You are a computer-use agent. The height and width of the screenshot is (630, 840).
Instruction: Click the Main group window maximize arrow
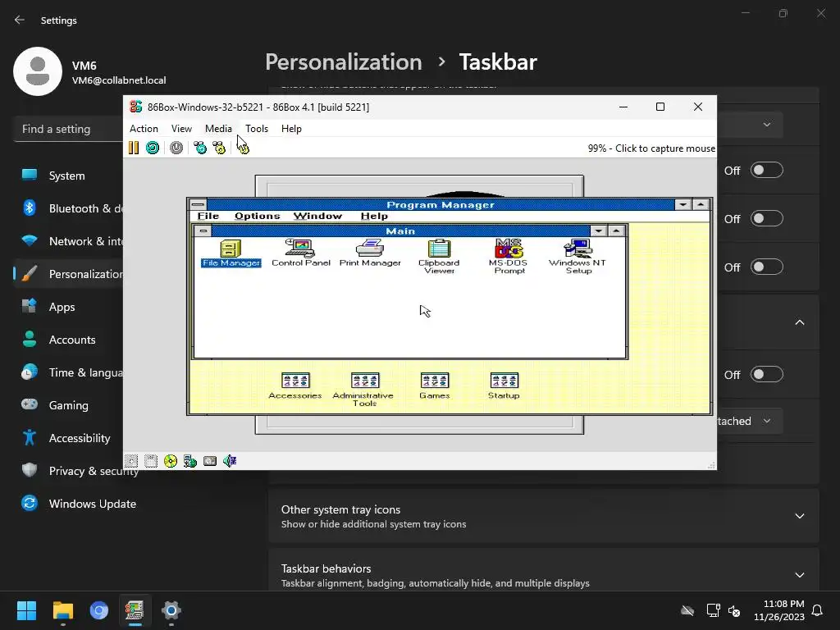617,231
